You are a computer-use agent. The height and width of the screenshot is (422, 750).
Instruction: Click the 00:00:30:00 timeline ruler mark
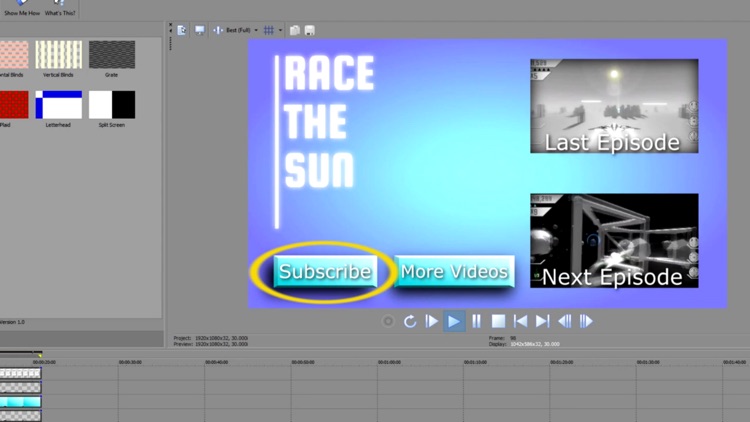coord(130,362)
